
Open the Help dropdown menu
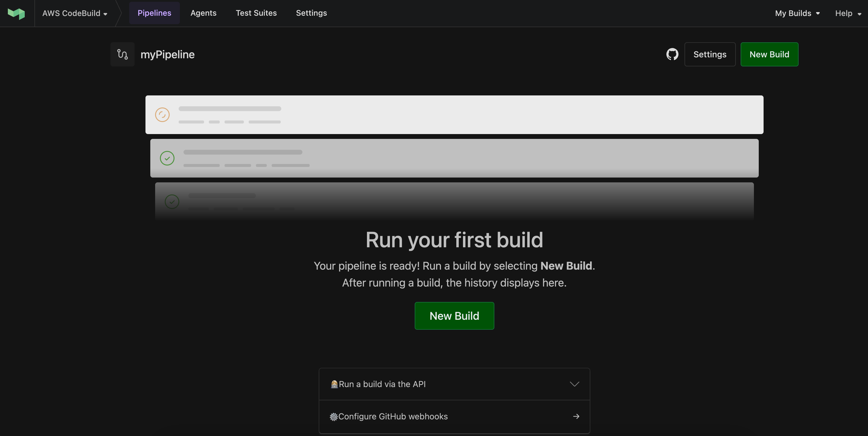coord(848,14)
